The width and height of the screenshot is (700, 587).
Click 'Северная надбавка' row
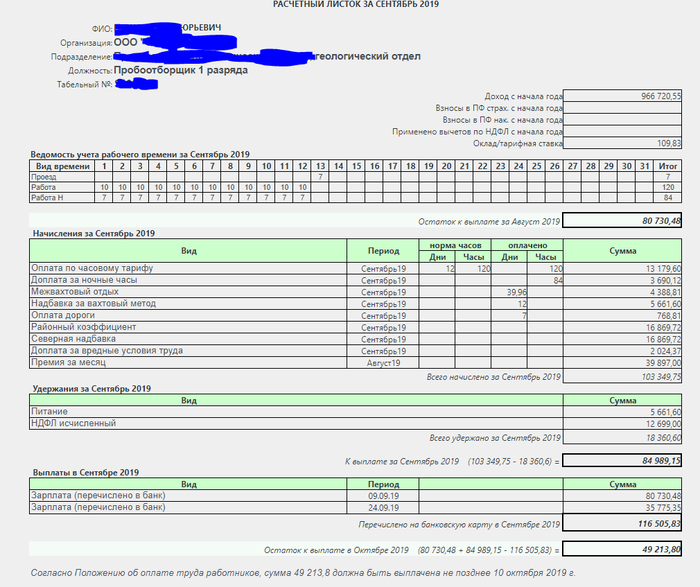click(x=355, y=339)
